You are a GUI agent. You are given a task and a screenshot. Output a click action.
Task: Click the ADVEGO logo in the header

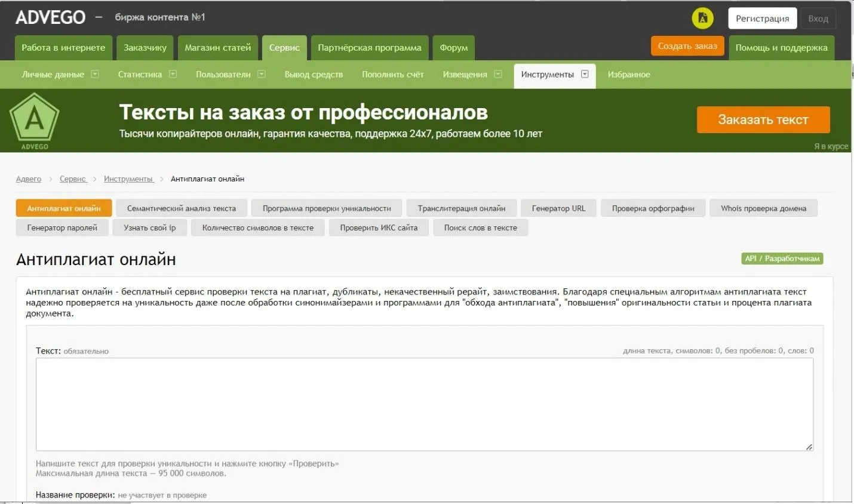(x=51, y=17)
